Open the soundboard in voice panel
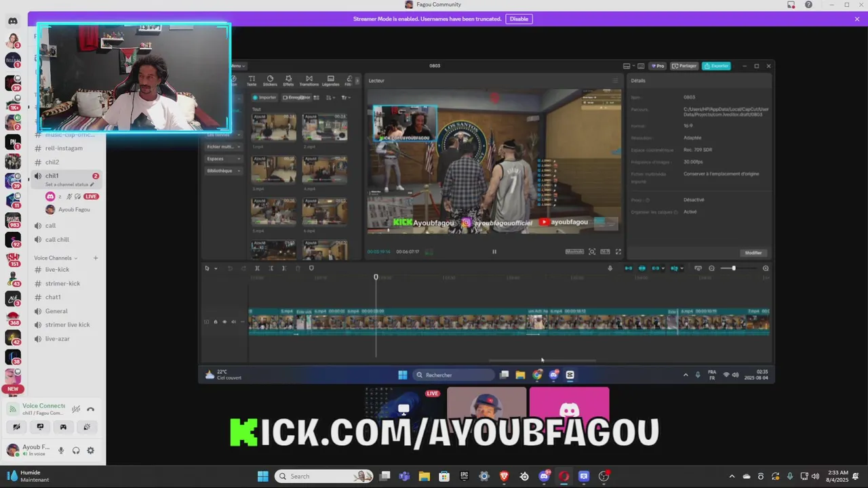Screen dimensions: 868x488 [x=87, y=427]
